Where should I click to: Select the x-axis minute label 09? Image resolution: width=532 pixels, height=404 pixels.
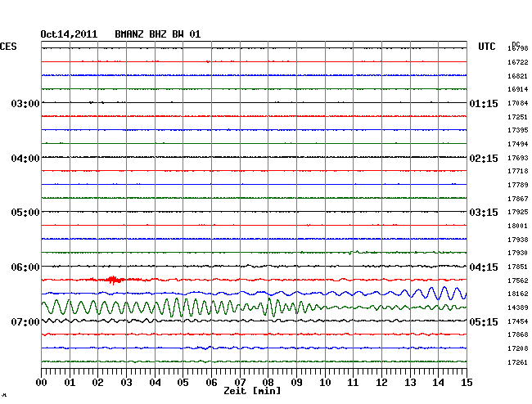[x=296, y=383]
